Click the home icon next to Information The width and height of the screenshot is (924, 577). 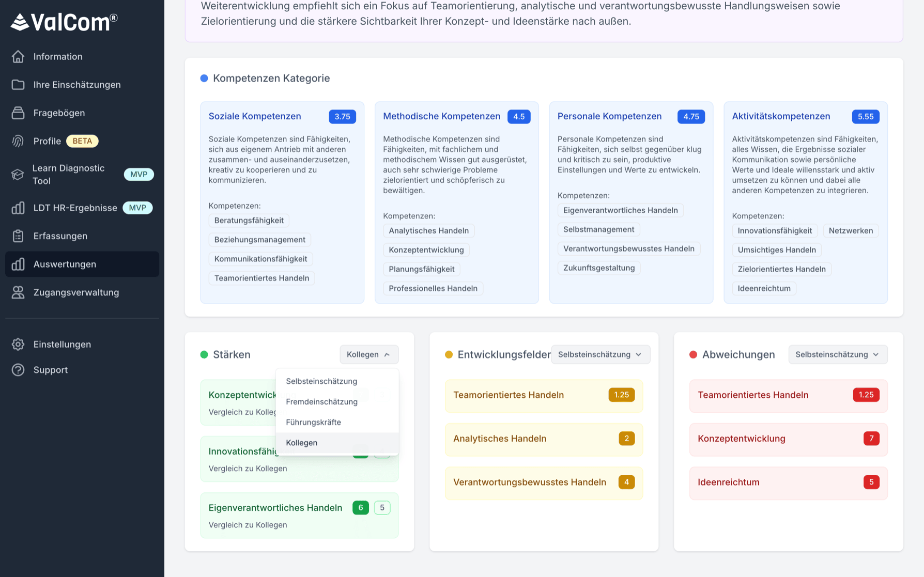coord(18,56)
